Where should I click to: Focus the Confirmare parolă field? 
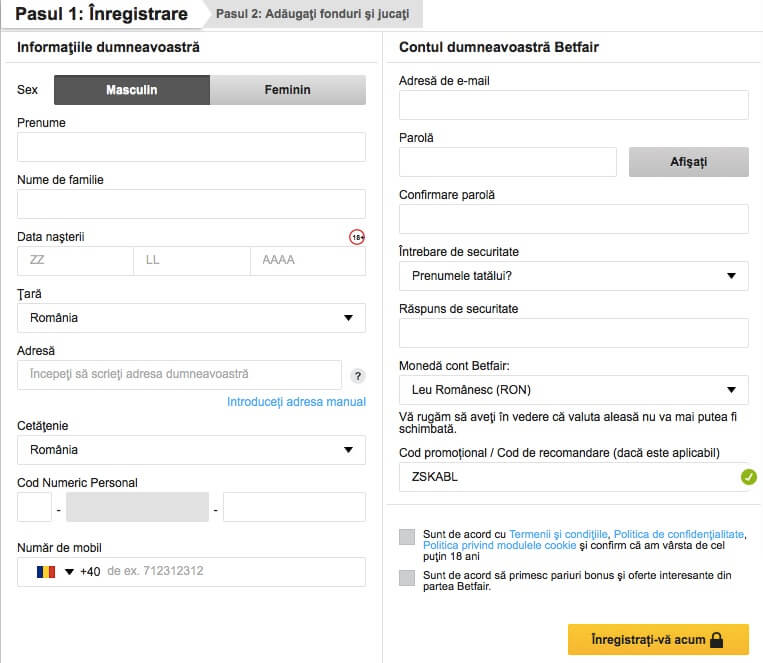574,219
